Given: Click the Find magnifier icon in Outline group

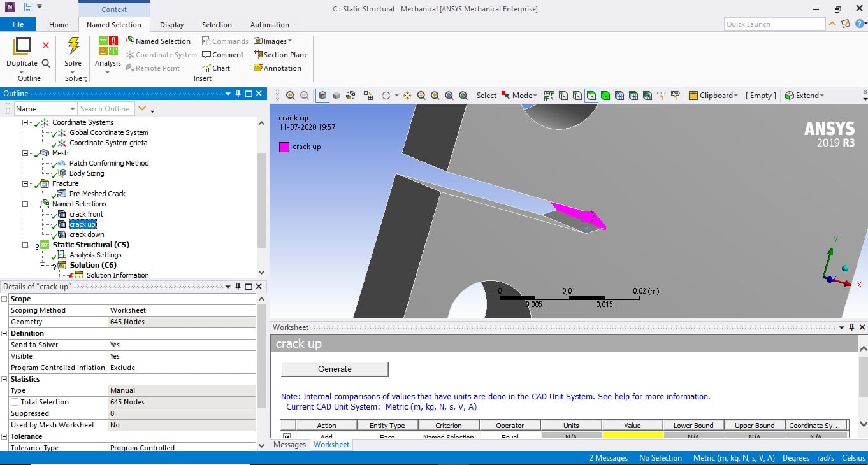Looking at the screenshot, I should point(46,63).
